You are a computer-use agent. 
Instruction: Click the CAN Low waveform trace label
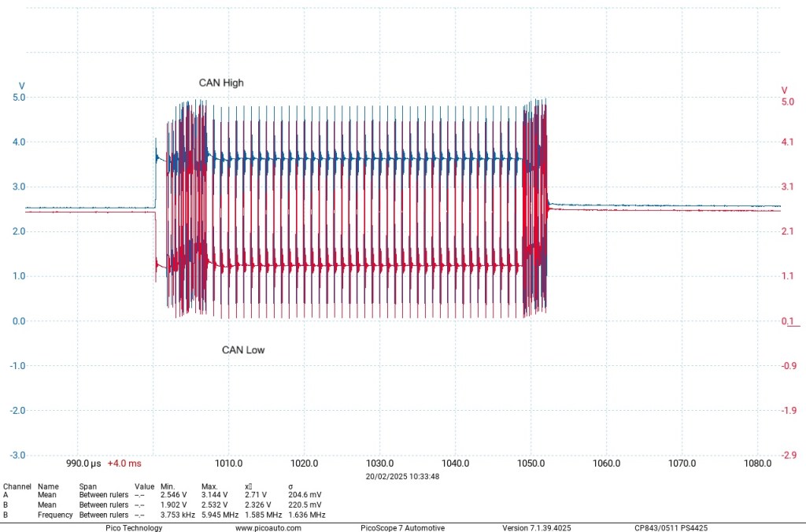pyautogui.click(x=242, y=349)
